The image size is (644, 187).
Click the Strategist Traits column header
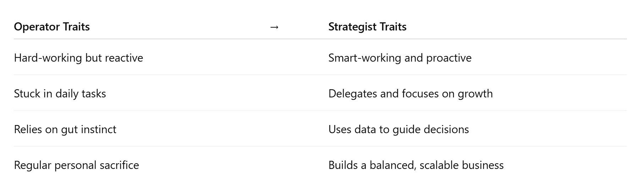tap(367, 27)
